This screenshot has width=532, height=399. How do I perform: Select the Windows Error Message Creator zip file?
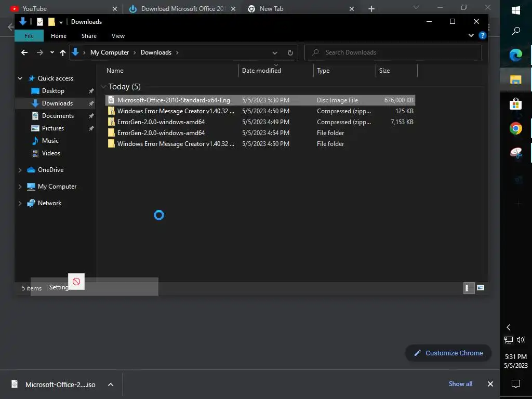(260, 111)
